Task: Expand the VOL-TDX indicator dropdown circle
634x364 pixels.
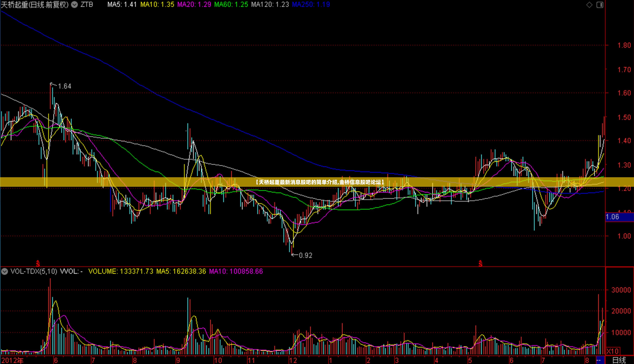Action: 4,271
